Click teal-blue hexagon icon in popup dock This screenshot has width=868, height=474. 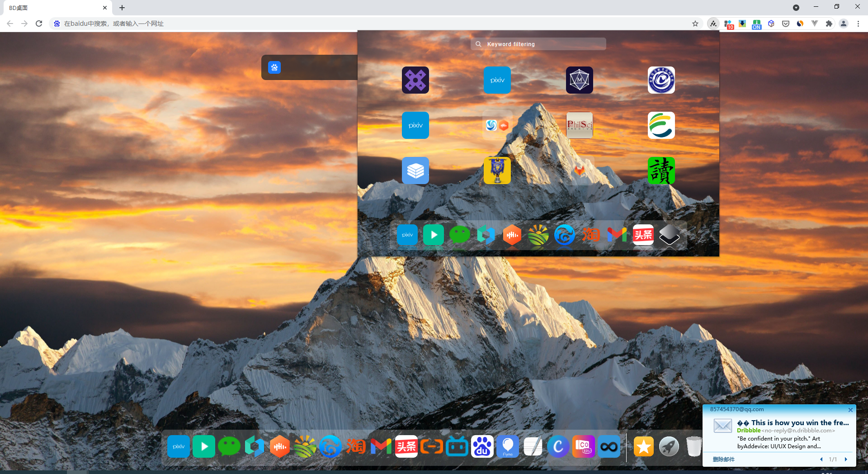tap(486, 235)
